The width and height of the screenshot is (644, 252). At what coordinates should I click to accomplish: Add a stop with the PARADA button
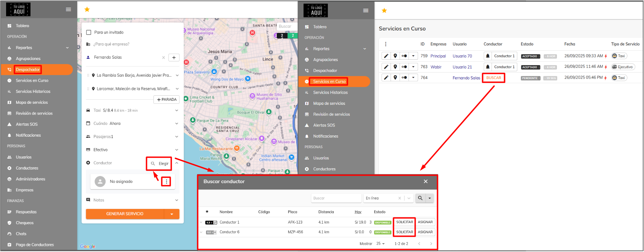[167, 100]
